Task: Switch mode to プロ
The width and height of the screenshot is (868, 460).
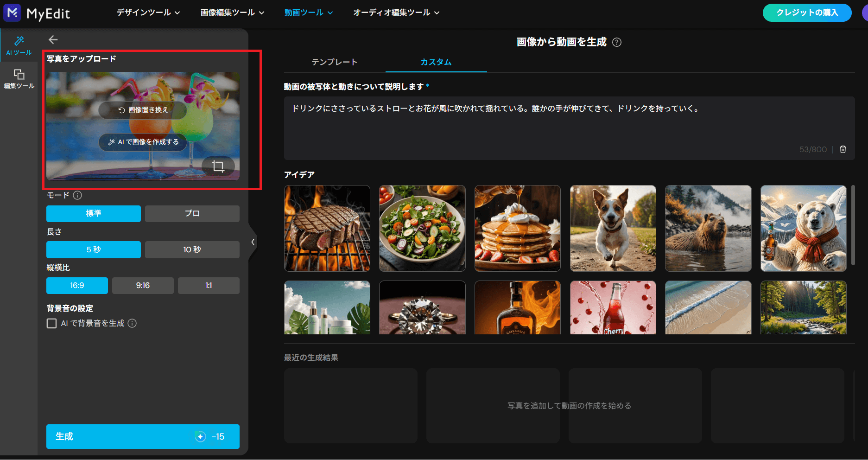Action: tap(192, 213)
